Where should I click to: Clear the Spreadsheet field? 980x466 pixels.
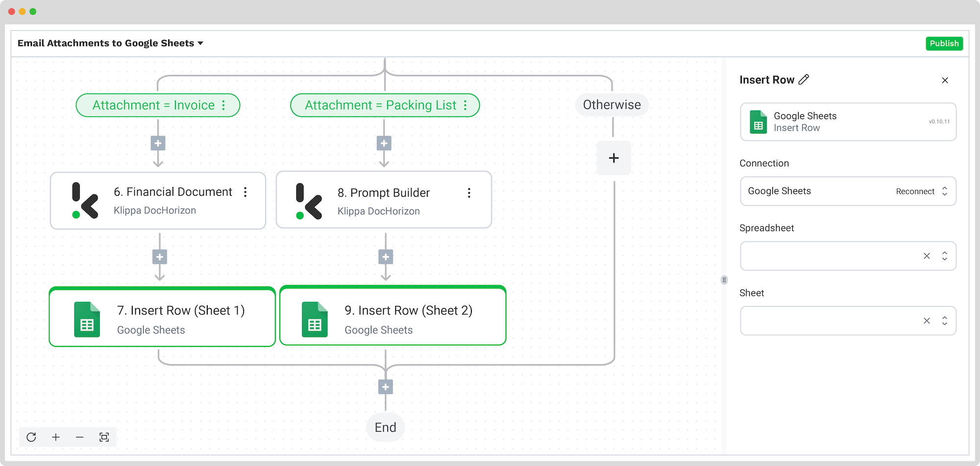pyautogui.click(x=927, y=256)
